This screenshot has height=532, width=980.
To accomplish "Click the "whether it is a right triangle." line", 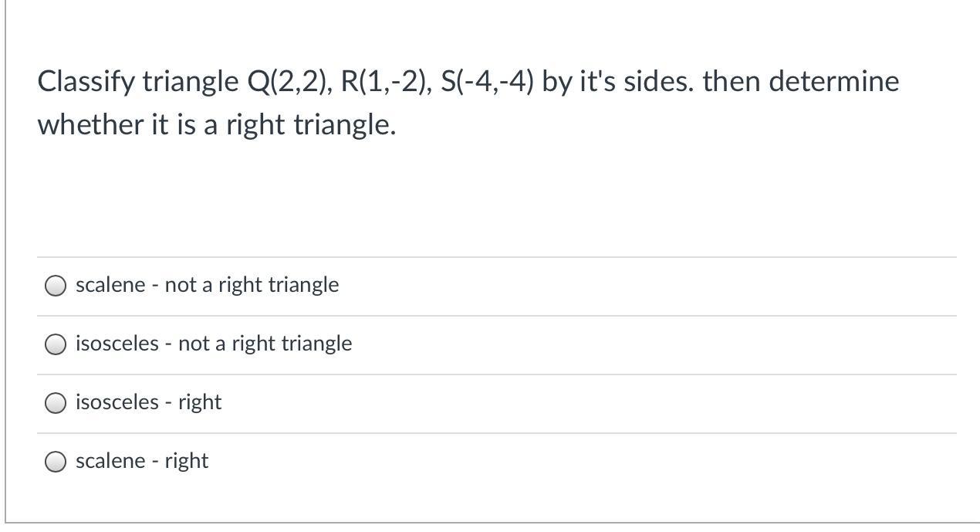I will pyautogui.click(x=217, y=124).
